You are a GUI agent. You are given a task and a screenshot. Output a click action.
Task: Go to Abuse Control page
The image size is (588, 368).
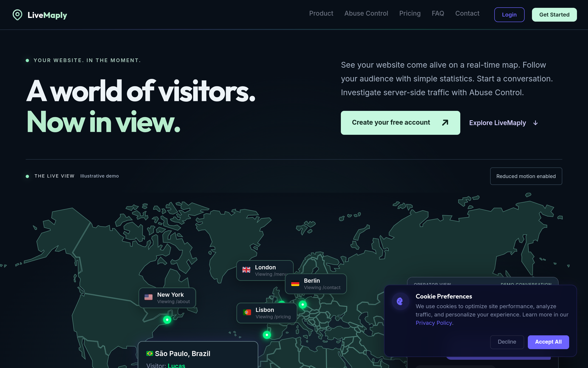point(366,13)
